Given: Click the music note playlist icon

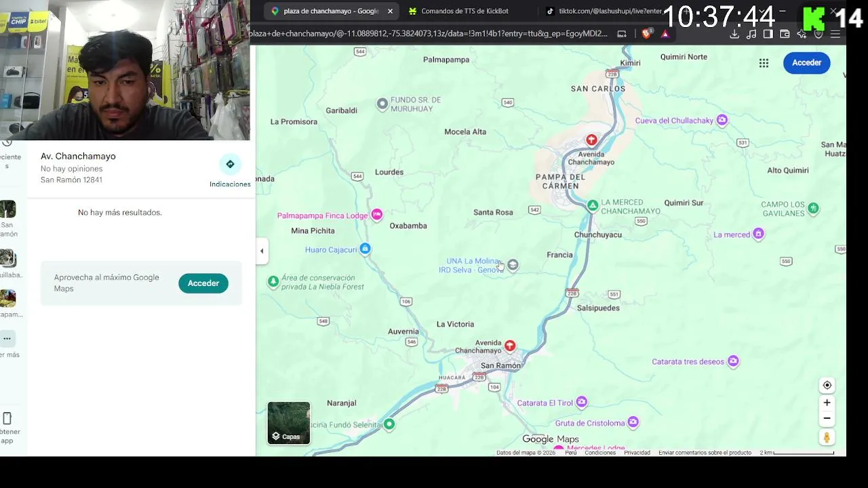Looking at the screenshot, I should click(751, 34).
